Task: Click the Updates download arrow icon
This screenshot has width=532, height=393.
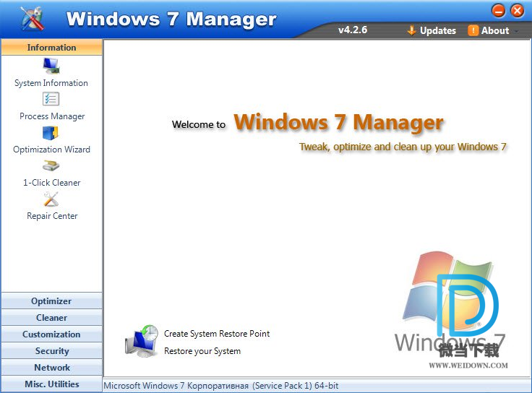Action: click(x=411, y=30)
